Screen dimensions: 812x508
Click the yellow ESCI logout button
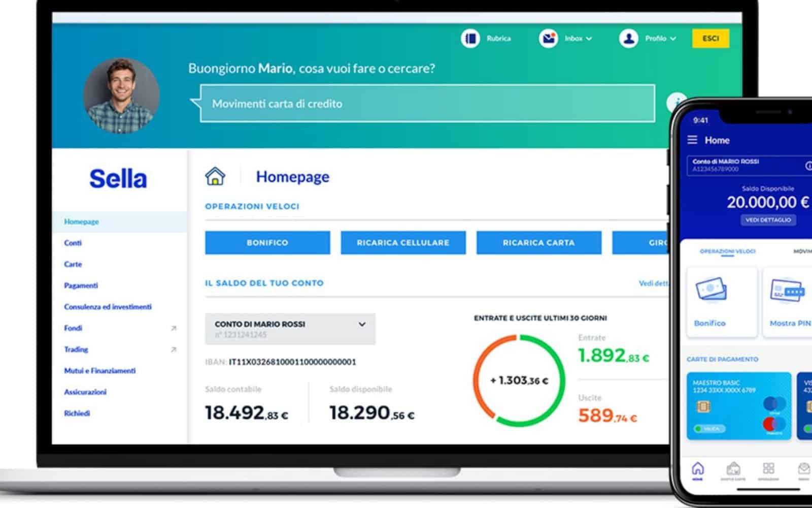710,39
